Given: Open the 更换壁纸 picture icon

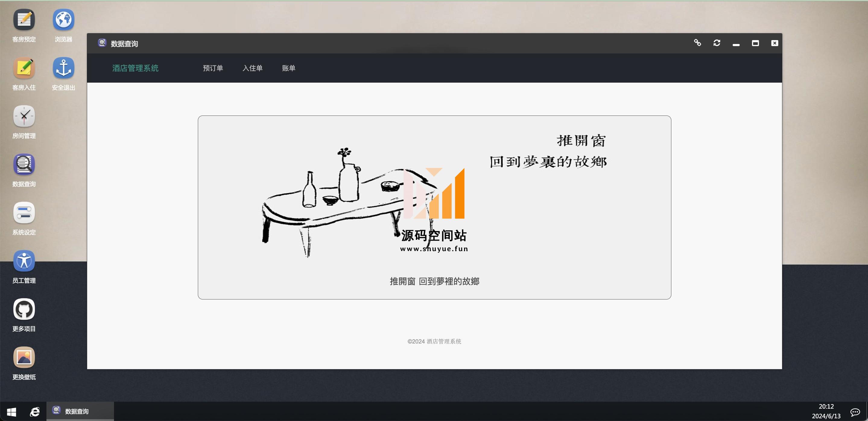Looking at the screenshot, I should (24, 357).
